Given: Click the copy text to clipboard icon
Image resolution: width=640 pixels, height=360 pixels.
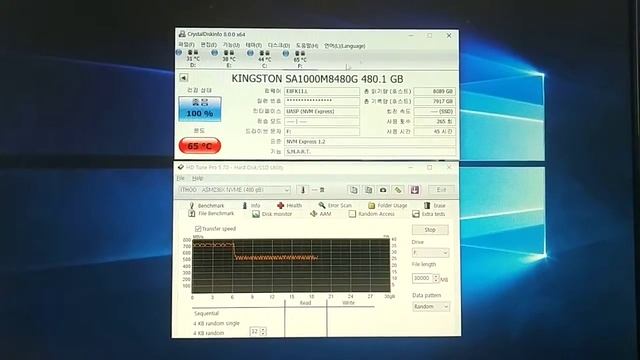Looking at the screenshot, I should tap(353, 190).
